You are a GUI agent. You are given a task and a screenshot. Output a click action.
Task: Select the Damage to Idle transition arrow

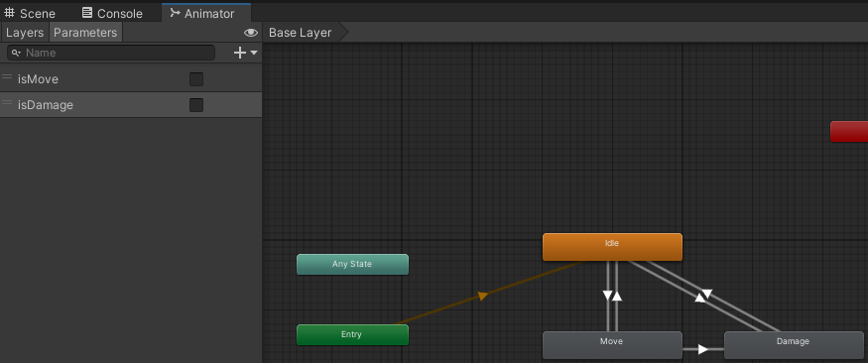coord(699,298)
